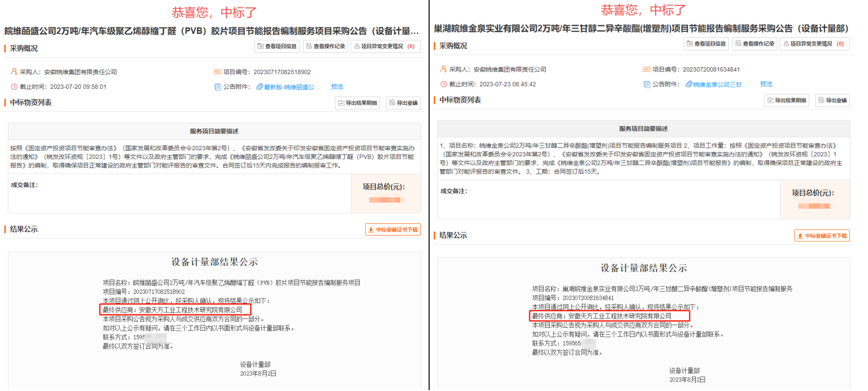Click 查看项目信息 button in right panel
868x391 pixels.
coord(706,44)
